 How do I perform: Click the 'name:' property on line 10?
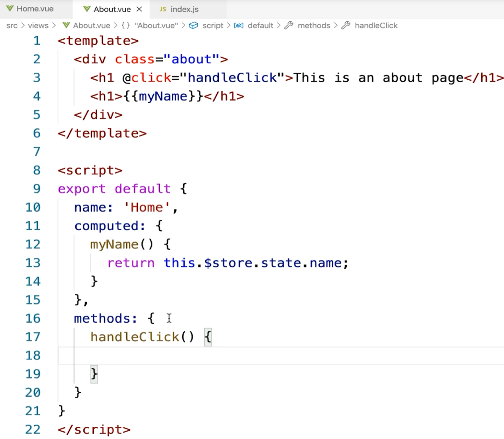[x=94, y=208]
